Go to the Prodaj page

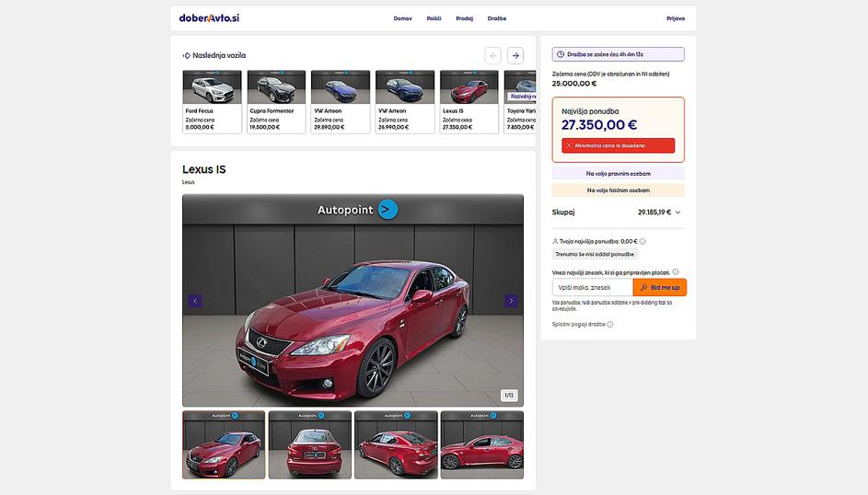tap(464, 18)
